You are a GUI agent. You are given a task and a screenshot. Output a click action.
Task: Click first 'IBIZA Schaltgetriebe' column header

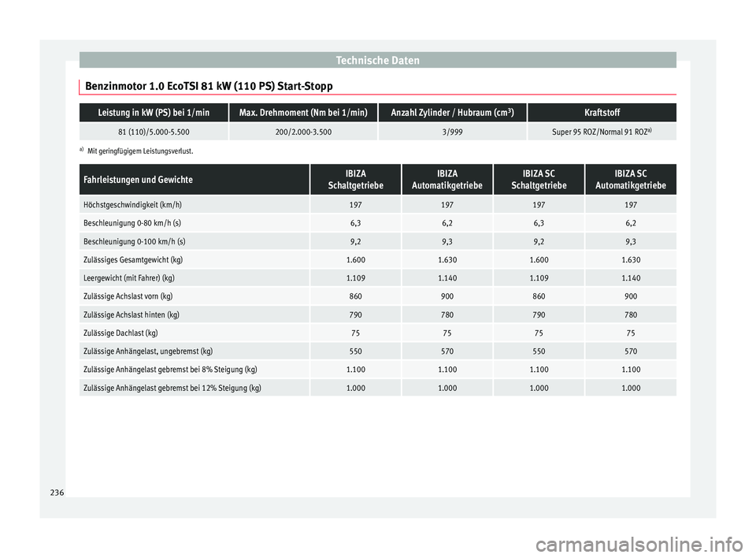click(356, 180)
